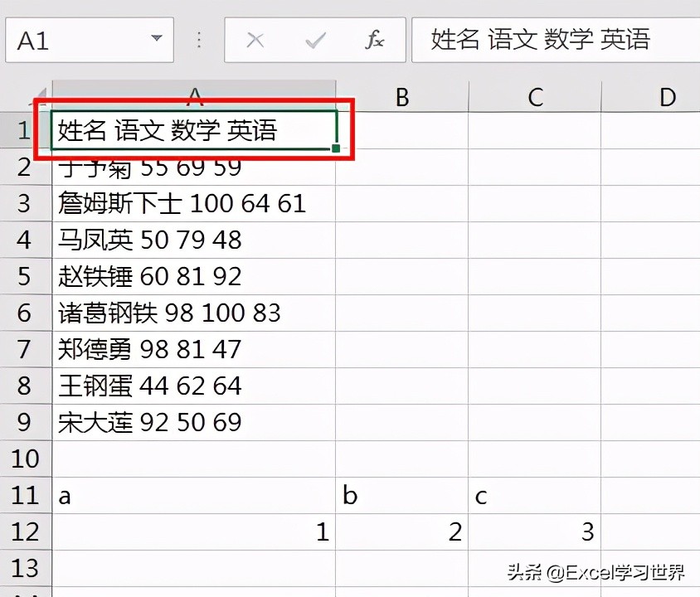Click the fill handle on cell A1
700x597 pixels.
[335, 148]
